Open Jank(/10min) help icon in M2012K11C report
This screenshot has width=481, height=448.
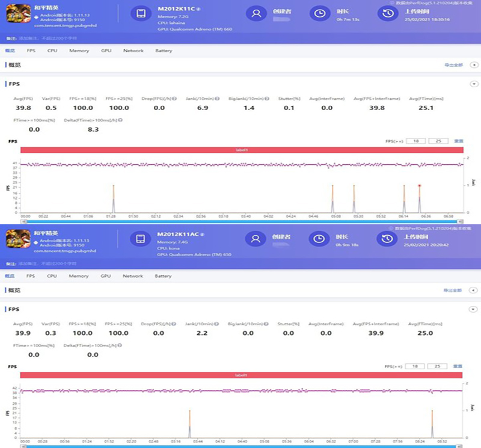click(217, 99)
